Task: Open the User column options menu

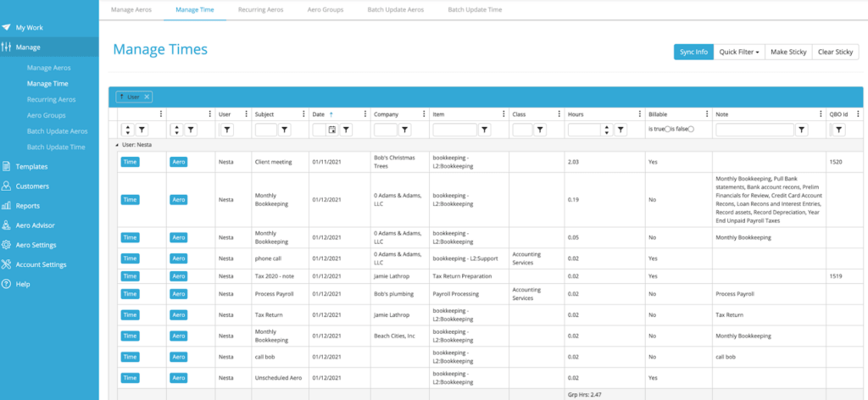Action: point(246,114)
